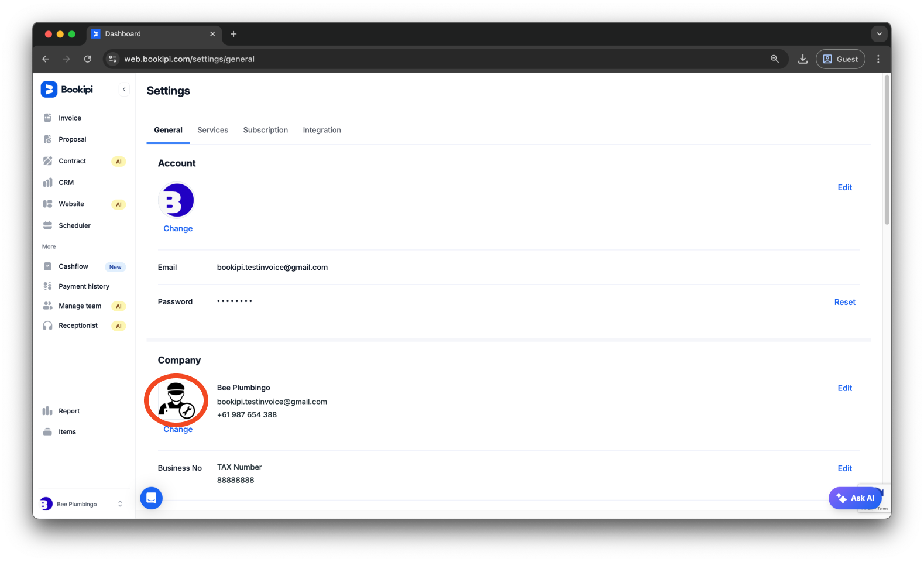
Task: Open the Receptionist headset icon
Action: point(47,325)
